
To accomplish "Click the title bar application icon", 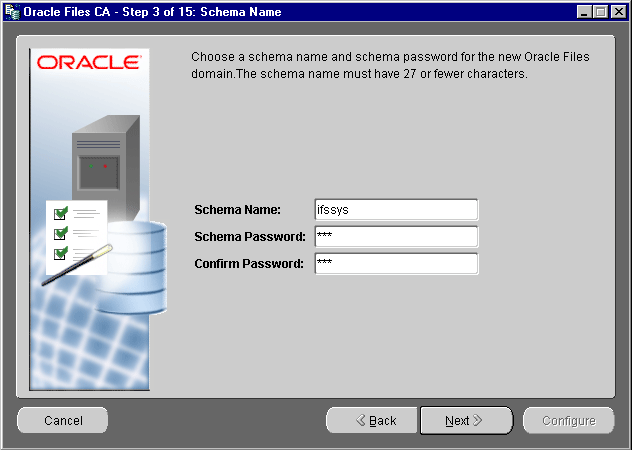I will tap(12, 12).
